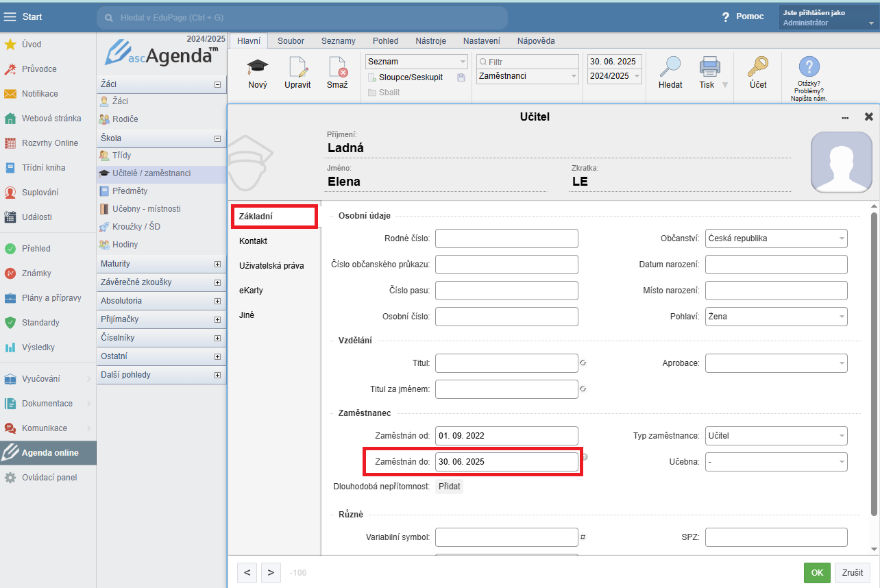Open the Seznamy ribbon tab
This screenshot has width=880, height=588.
coord(338,41)
